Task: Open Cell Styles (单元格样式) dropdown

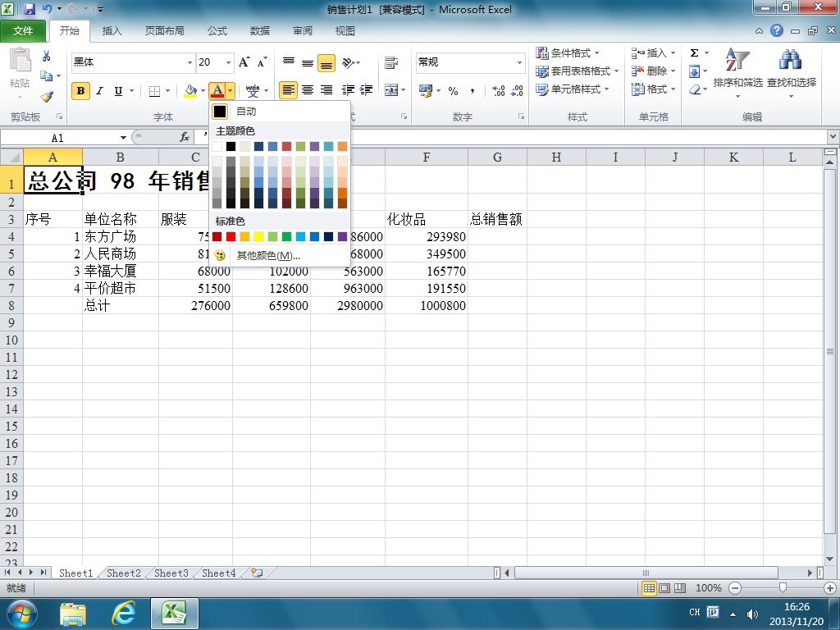Action: point(572,89)
